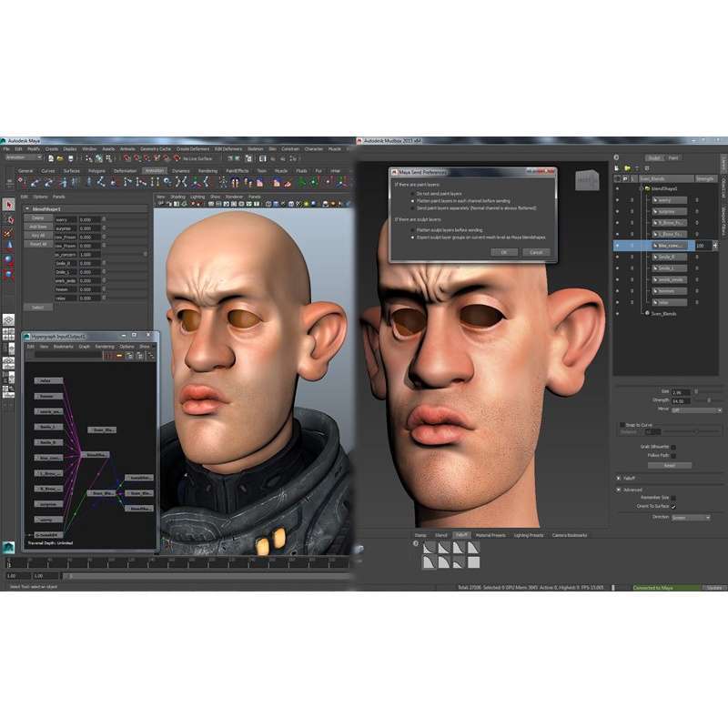Click the new layer icon in Mudbox layers panel
The height and width of the screenshot is (728, 728).
617,168
